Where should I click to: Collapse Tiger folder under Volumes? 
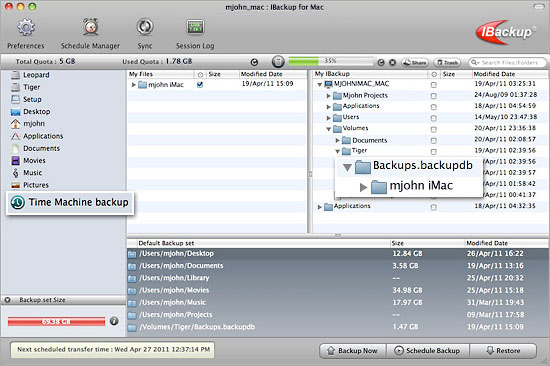pos(337,152)
